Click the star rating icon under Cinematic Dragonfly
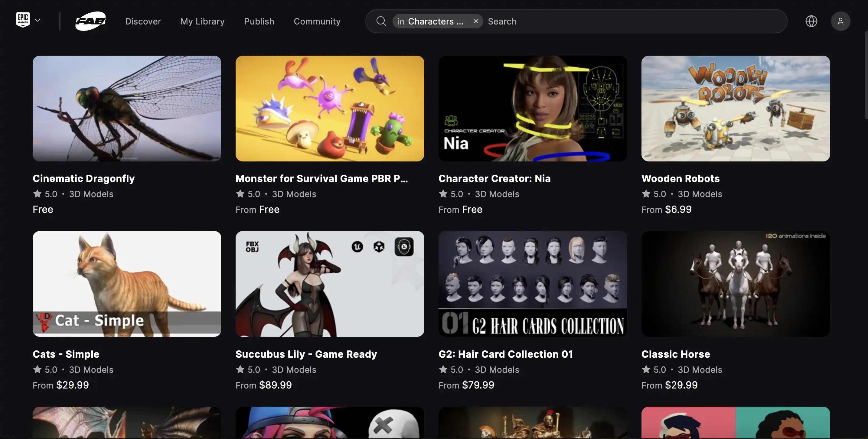Image resolution: width=868 pixels, height=439 pixels. pos(38,194)
